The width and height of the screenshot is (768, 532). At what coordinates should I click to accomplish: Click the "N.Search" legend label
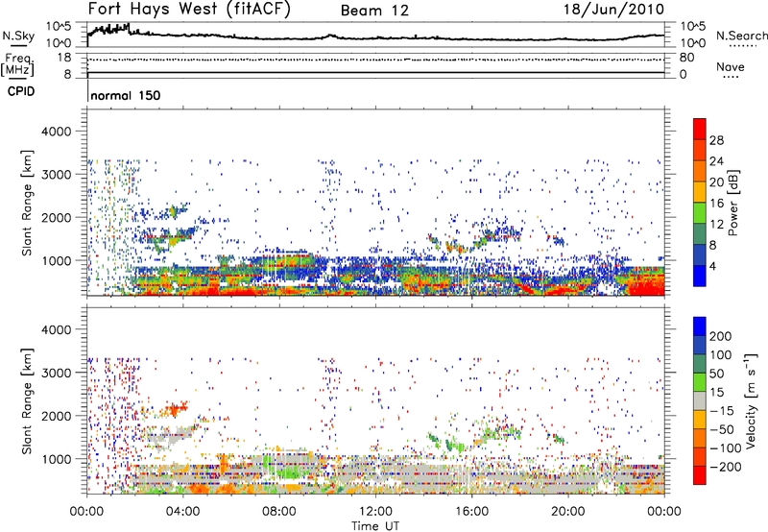tap(741, 36)
